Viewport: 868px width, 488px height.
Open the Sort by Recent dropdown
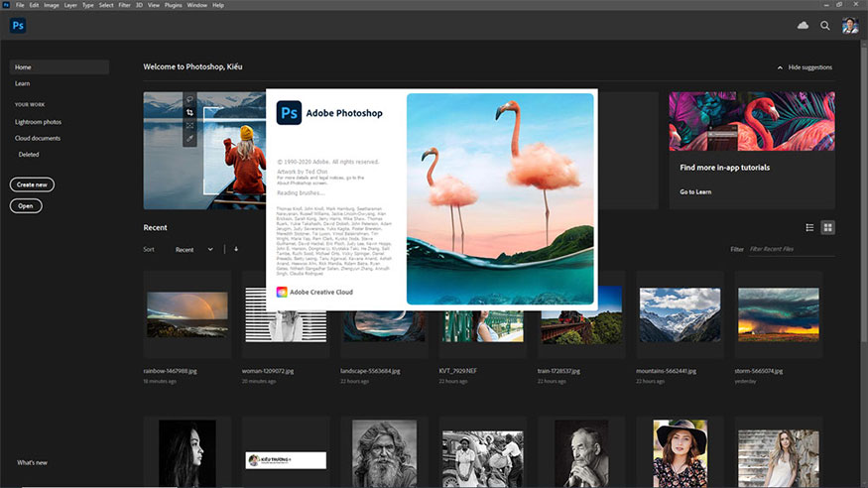(x=193, y=250)
